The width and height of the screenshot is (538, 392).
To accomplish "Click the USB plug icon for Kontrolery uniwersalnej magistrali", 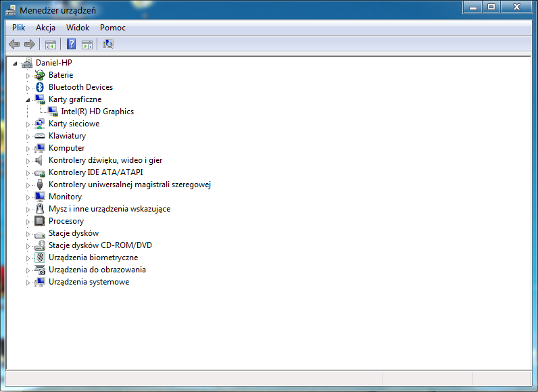I will [x=40, y=185].
